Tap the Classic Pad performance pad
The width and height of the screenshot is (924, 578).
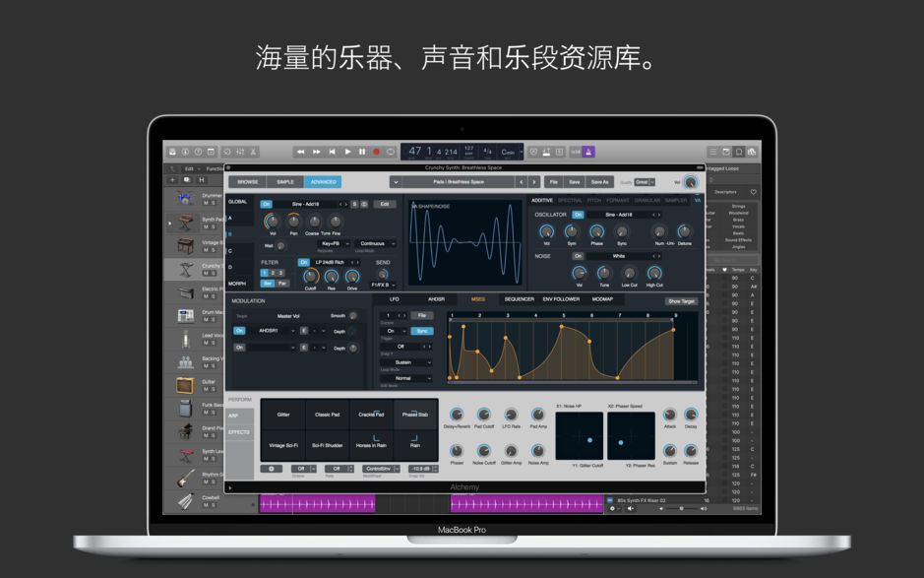(327, 415)
